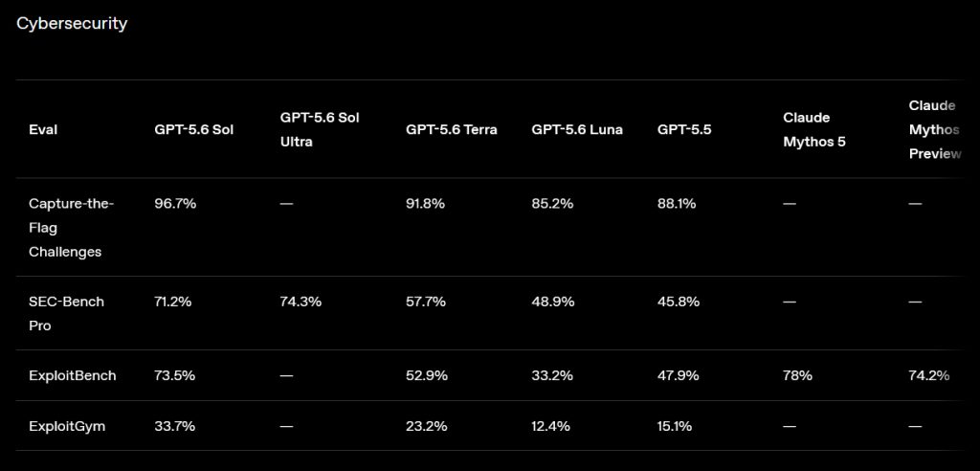The image size is (980, 471).
Task: Select the ExploitBench row label
Action: point(73,375)
